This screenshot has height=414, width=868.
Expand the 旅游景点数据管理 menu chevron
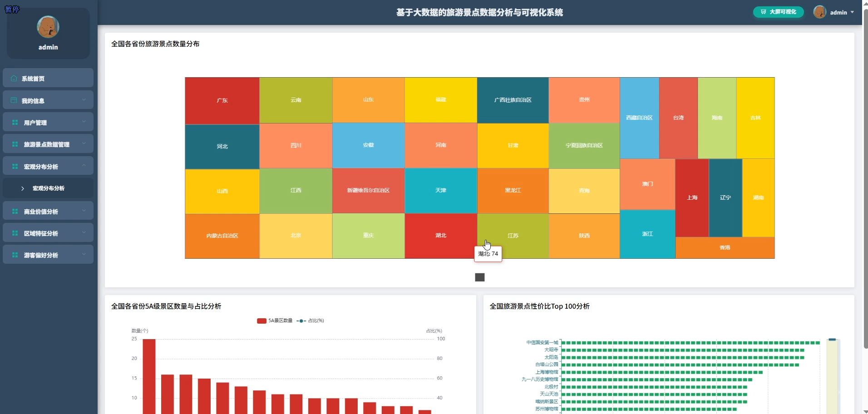tap(84, 143)
